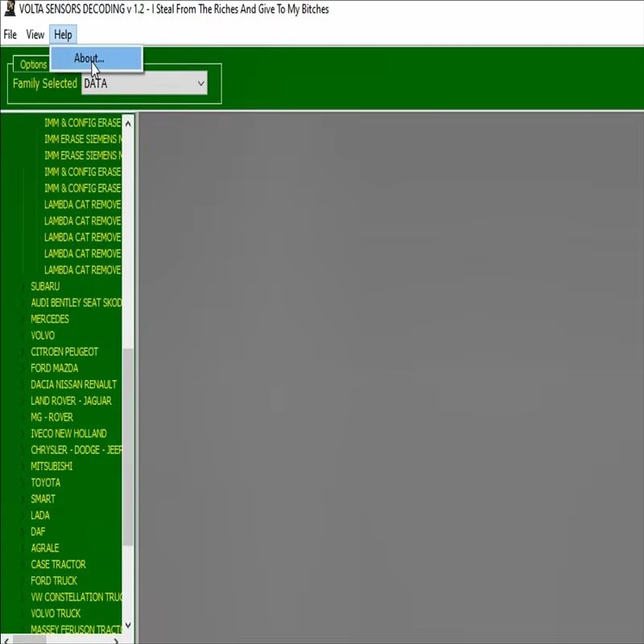Expand the MERCEDES tree node

pos(23,319)
